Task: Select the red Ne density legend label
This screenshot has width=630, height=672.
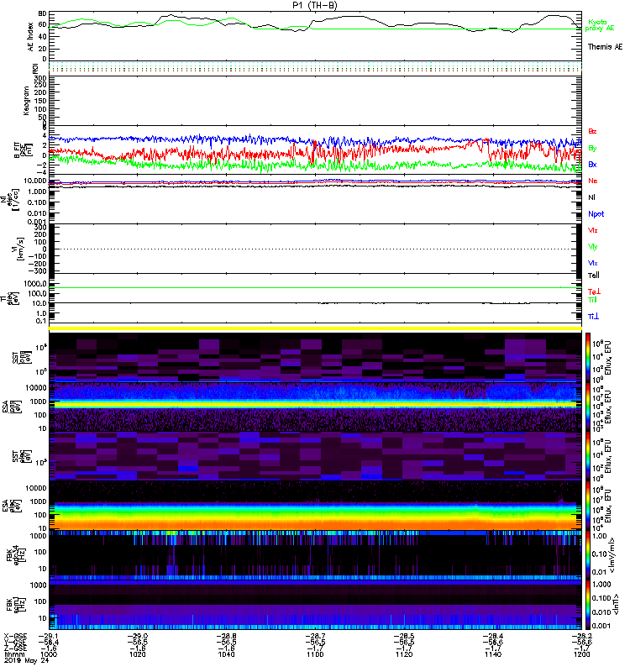Action: (x=593, y=181)
